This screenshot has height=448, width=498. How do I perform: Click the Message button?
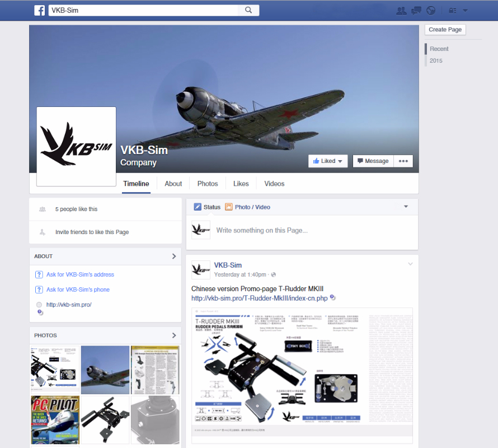click(x=373, y=161)
